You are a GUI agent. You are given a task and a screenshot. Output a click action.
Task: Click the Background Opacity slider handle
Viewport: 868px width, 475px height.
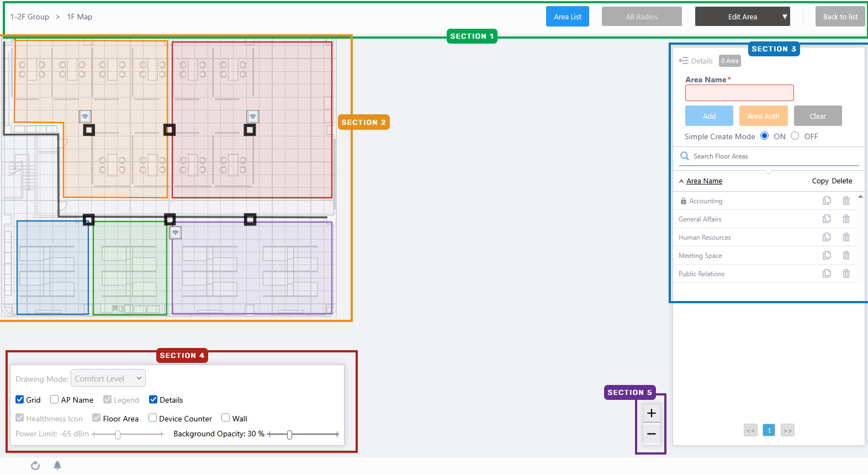click(289, 435)
